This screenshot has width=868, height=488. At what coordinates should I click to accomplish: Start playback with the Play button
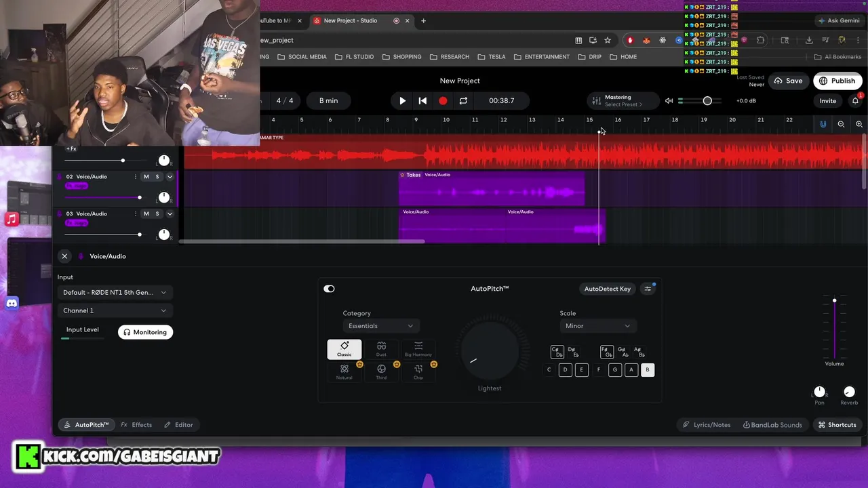pos(402,100)
